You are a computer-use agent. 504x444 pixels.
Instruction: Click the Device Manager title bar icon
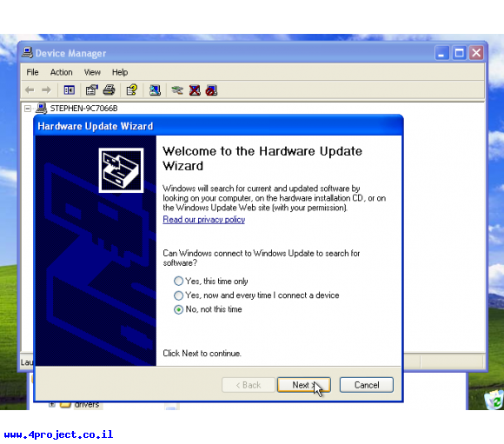27,53
